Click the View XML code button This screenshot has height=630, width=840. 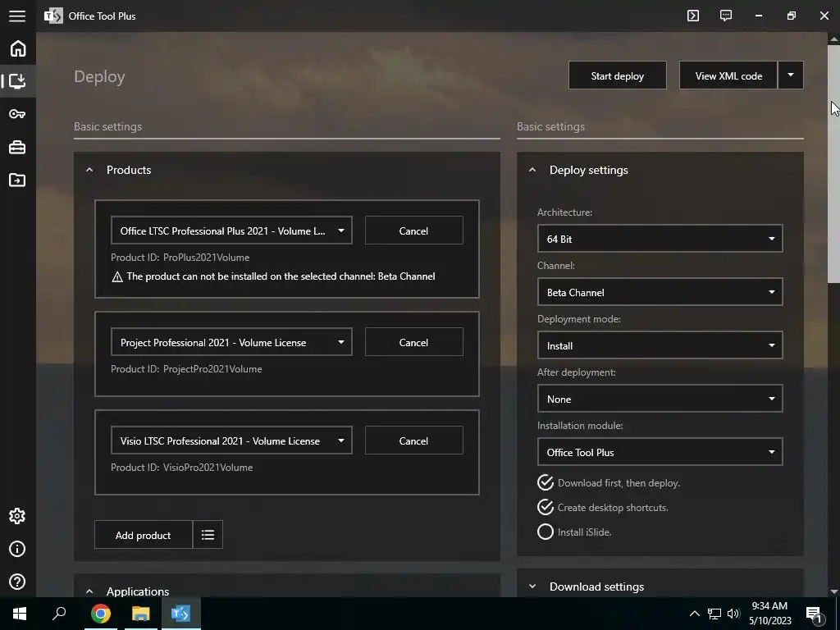tap(728, 75)
